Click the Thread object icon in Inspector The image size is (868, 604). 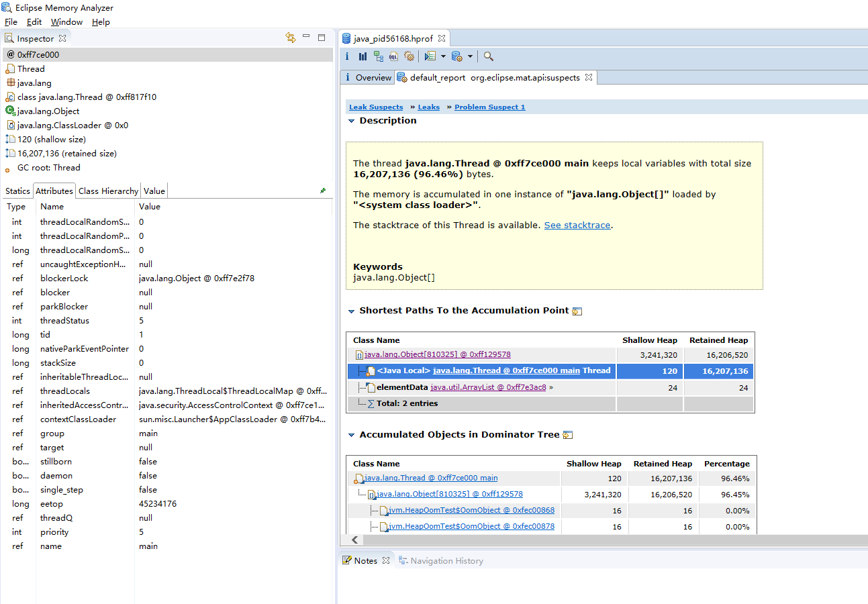(x=10, y=68)
